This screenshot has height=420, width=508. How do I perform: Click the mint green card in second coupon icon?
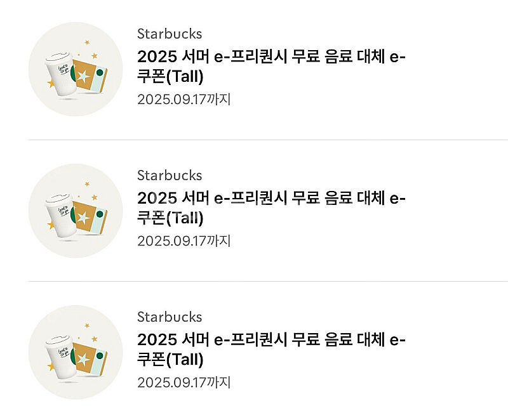(x=99, y=219)
